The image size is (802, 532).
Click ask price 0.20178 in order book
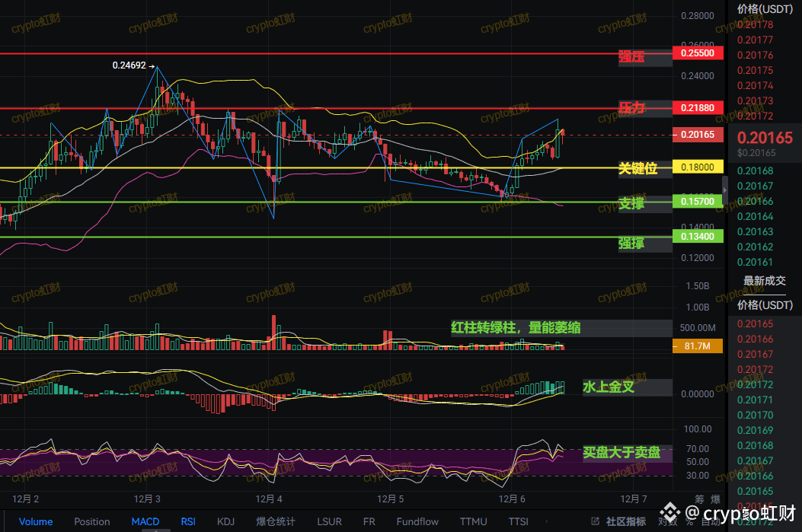click(755, 25)
